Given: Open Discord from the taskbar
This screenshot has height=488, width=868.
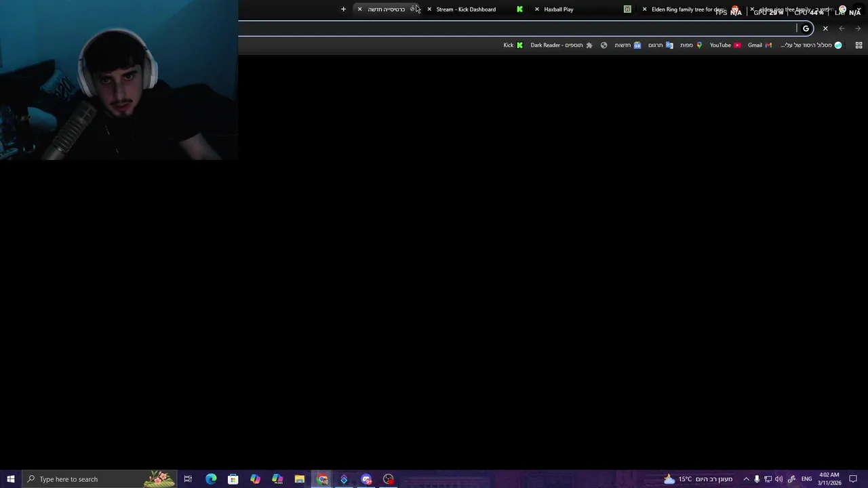Looking at the screenshot, I should click(x=366, y=479).
